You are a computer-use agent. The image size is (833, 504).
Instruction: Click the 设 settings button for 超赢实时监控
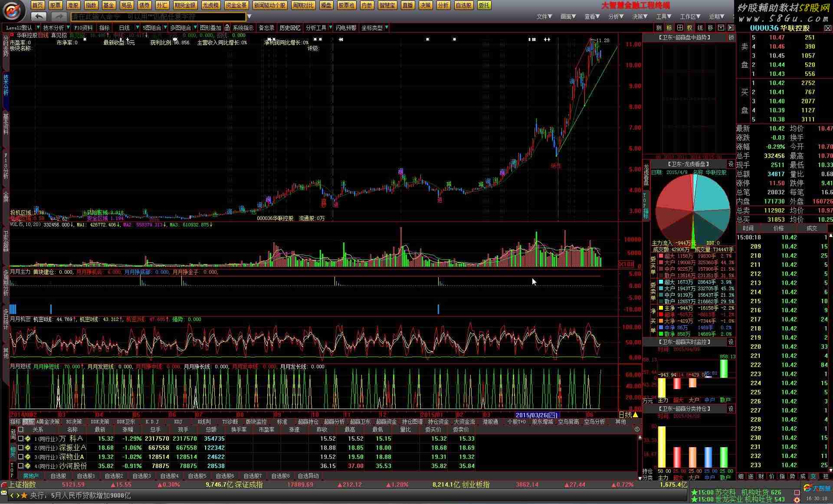pyautogui.click(x=731, y=342)
